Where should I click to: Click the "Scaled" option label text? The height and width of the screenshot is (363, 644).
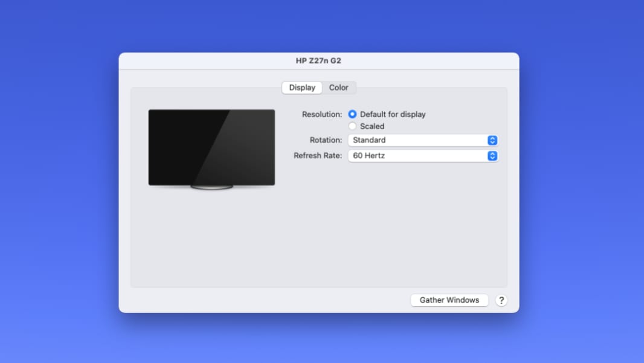372,126
